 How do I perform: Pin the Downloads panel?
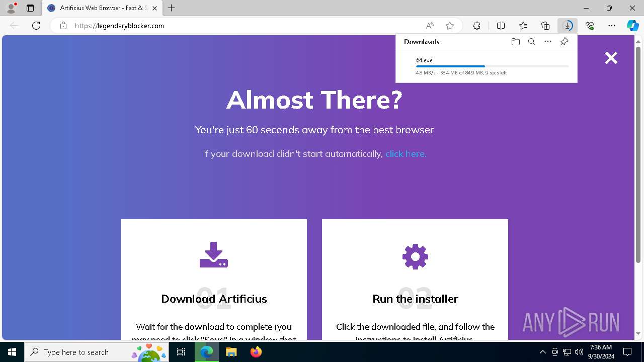[x=564, y=42]
